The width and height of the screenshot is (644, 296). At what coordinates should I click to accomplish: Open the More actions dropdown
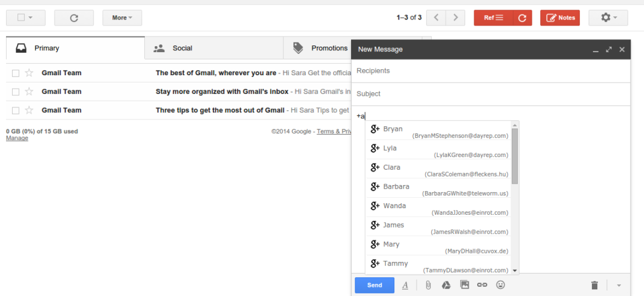pos(122,18)
